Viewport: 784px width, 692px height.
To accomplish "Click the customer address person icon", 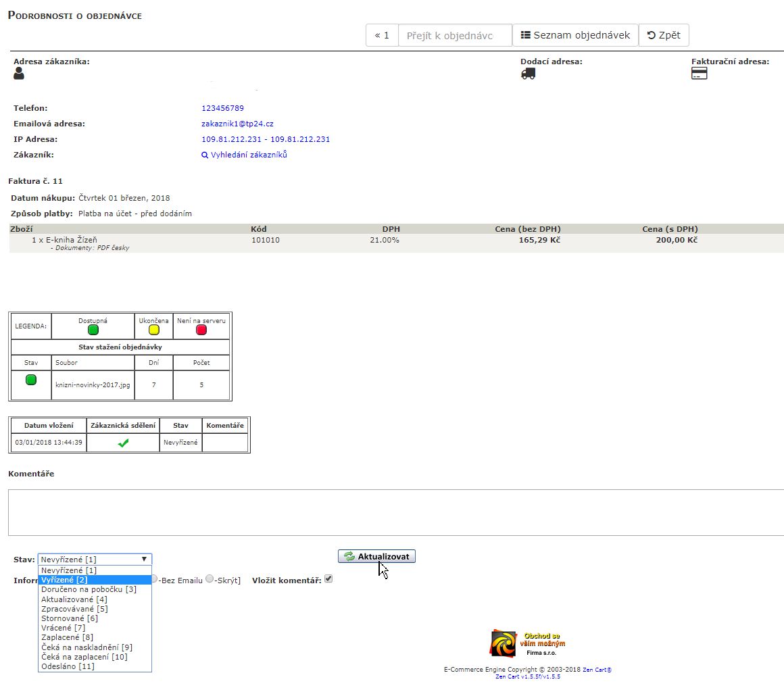I will (19, 74).
